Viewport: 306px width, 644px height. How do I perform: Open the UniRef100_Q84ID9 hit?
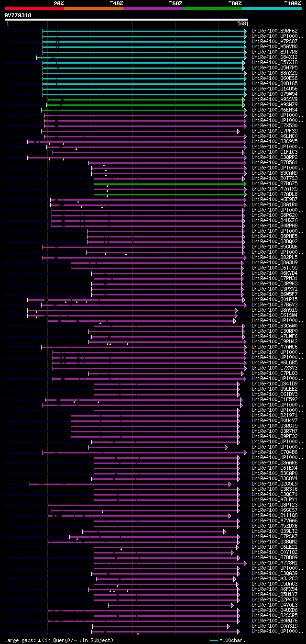point(274,384)
